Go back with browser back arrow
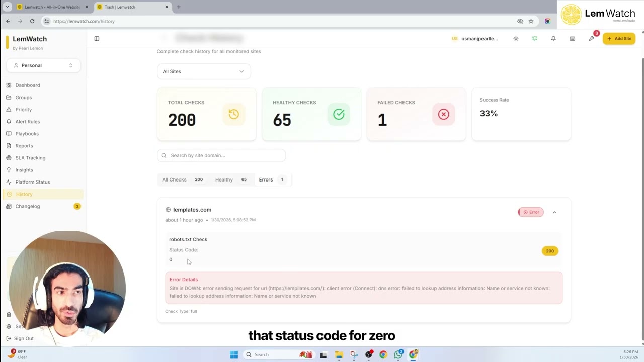 tap(8, 21)
